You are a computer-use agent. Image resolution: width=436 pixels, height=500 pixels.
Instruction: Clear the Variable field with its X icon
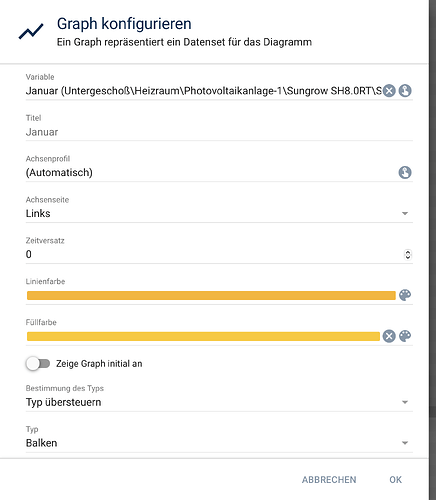[389, 91]
